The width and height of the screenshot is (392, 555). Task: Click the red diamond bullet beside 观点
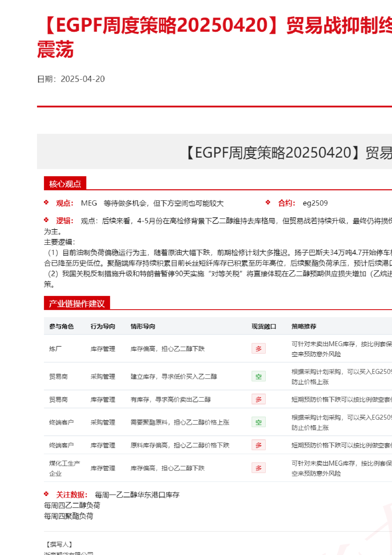tap(46, 203)
